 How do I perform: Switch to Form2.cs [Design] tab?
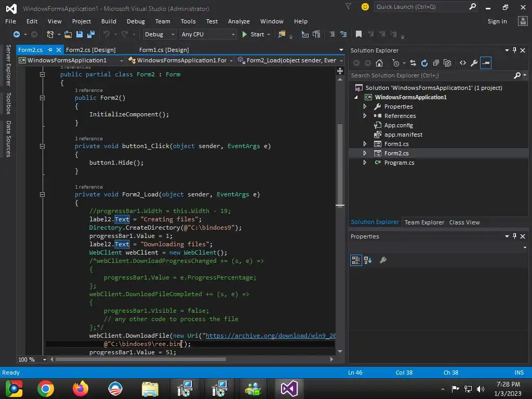click(x=90, y=50)
